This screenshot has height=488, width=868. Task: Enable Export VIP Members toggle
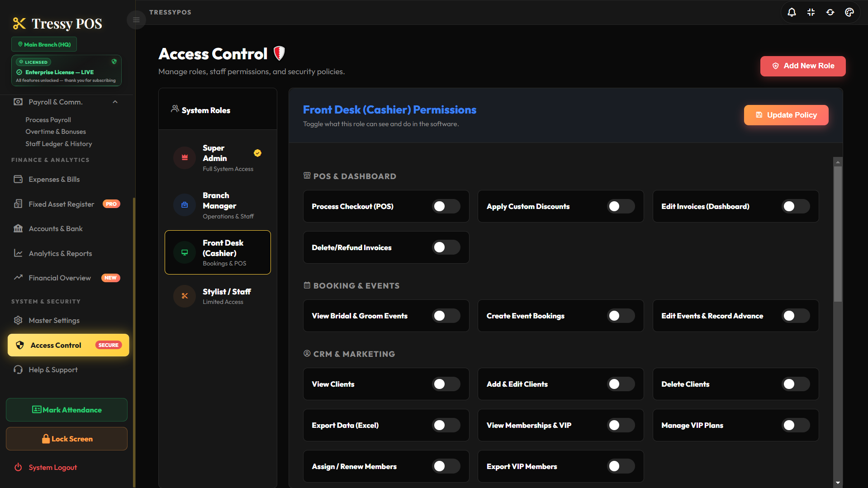click(x=621, y=466)
